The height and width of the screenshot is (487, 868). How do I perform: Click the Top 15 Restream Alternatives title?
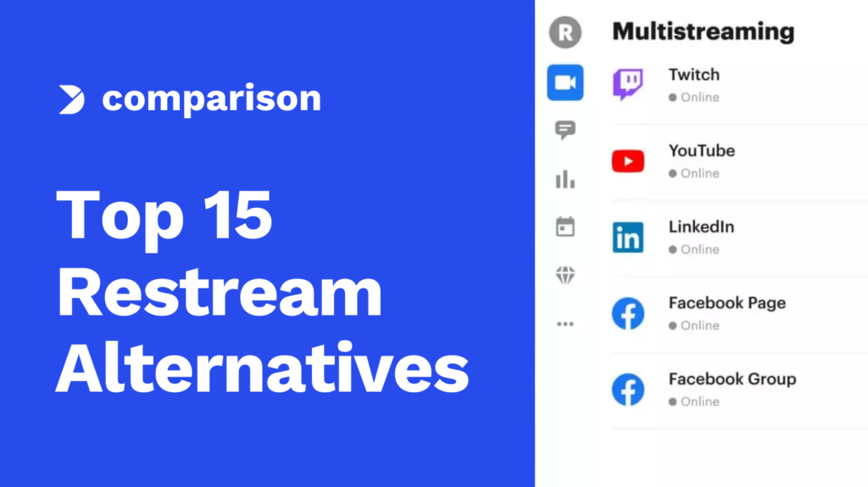coord(263,291)
